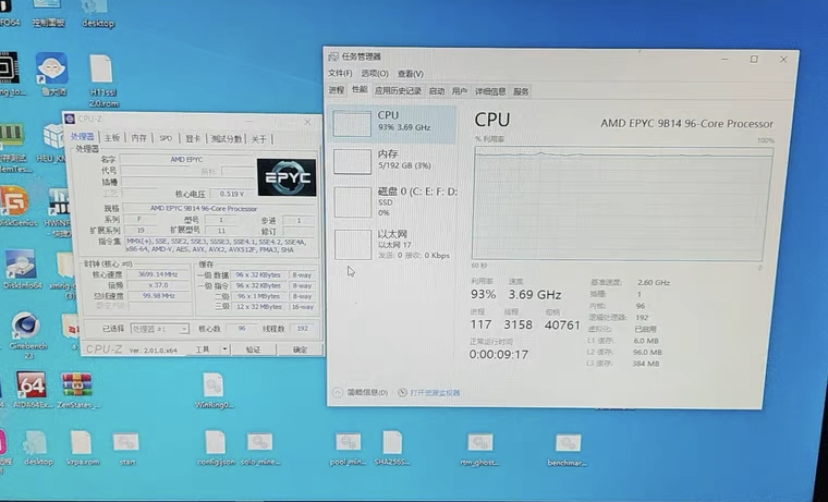Maximize the Task Manager window
The image size is (828, 502).
754,59
